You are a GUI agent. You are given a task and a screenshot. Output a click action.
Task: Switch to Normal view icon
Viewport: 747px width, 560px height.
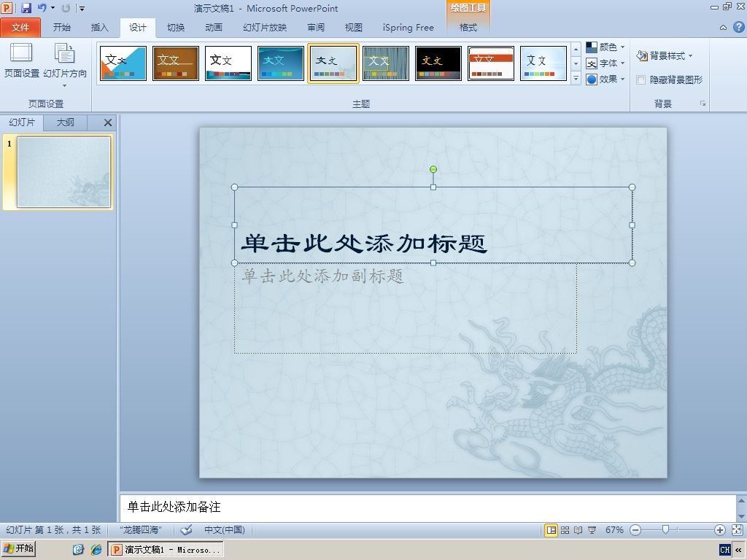(x=551, y=530)
